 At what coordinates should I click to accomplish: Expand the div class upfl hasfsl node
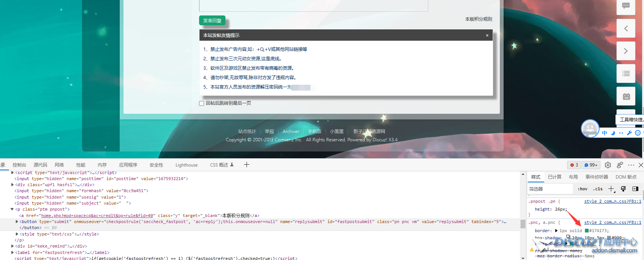12,185
